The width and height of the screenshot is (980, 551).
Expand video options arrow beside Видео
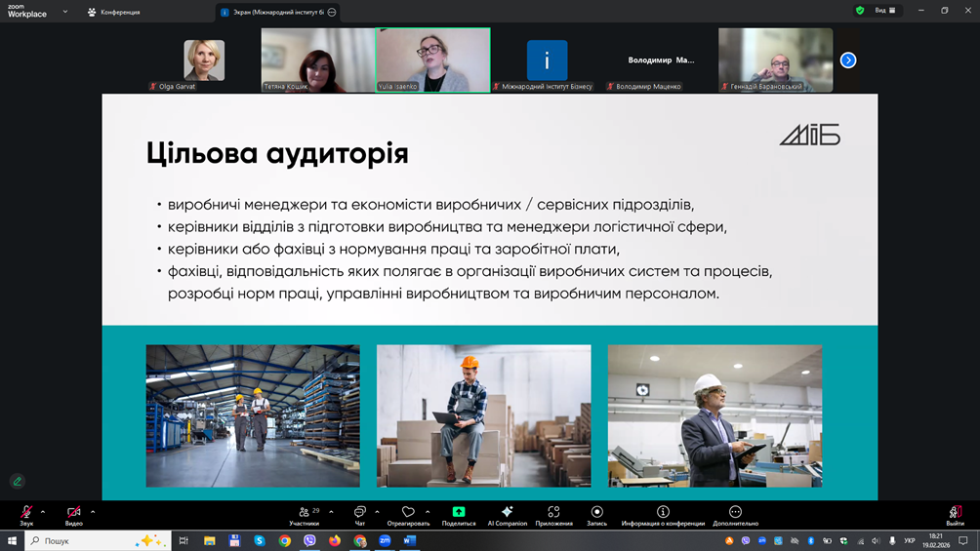93,512
